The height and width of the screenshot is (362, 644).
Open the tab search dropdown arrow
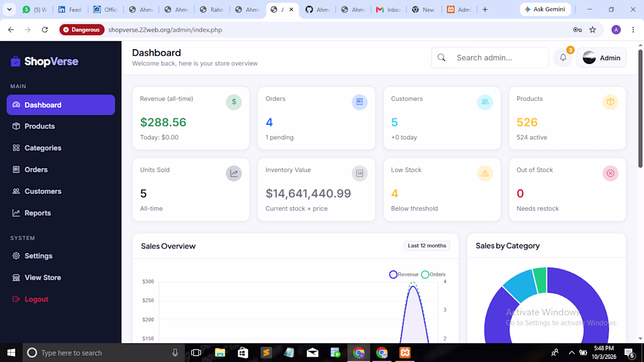[x=9, y=9]
